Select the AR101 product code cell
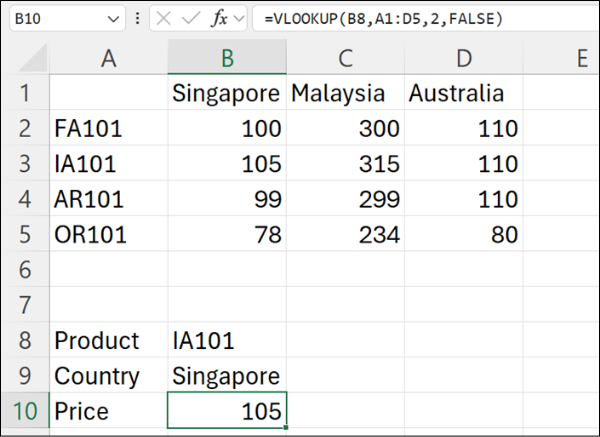The width and height of the screenshot is (600, 437). click(x=108, y=199)
